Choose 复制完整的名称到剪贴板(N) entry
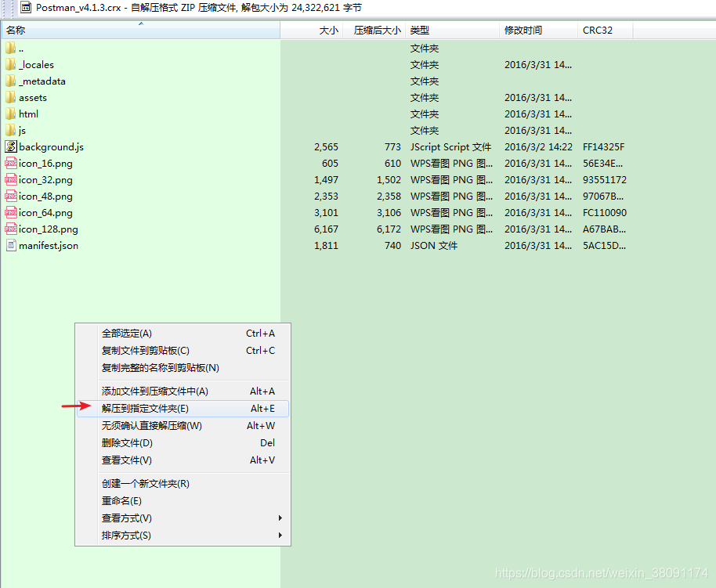Screen dimensions: 716x588 pos(183,368)
